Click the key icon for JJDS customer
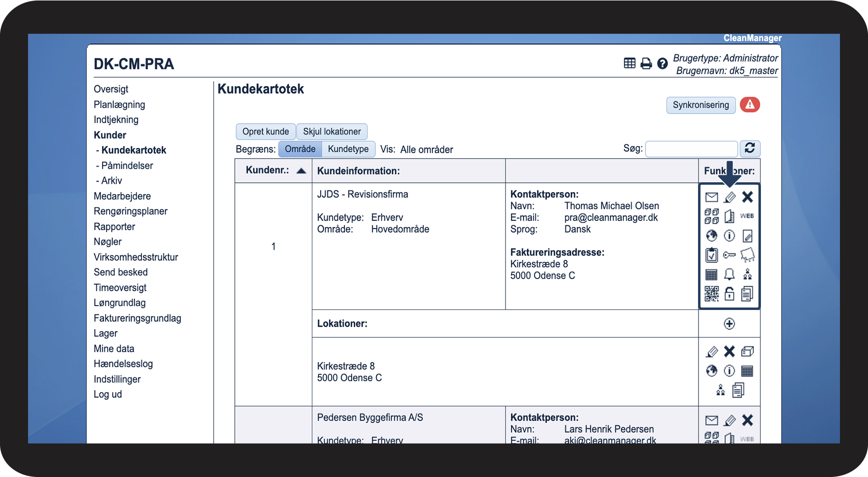Viewport: 868px width, 477px height. [x=729, y=255]
